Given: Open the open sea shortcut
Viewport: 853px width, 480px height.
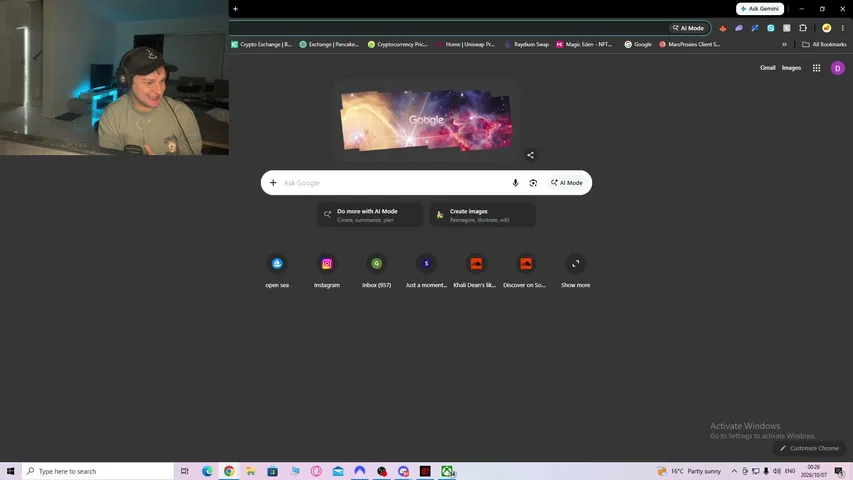Looking at the screenshot, I should pos(277,271).
